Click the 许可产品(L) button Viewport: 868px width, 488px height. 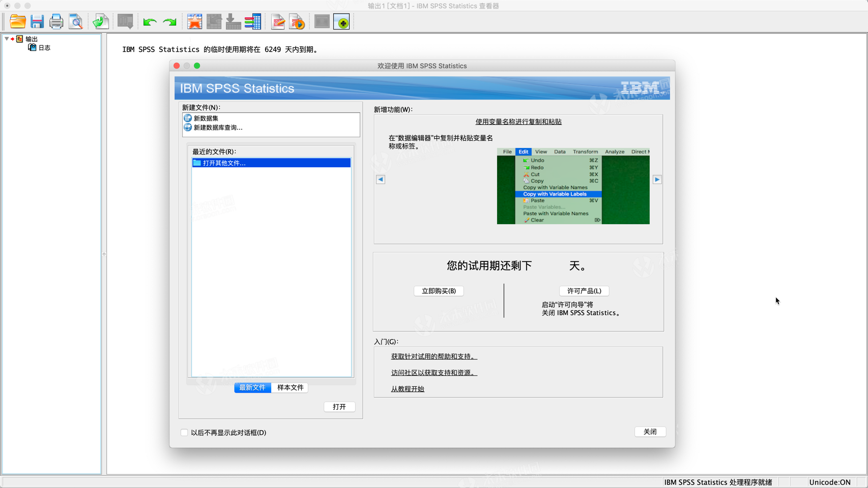pos(584,291)
